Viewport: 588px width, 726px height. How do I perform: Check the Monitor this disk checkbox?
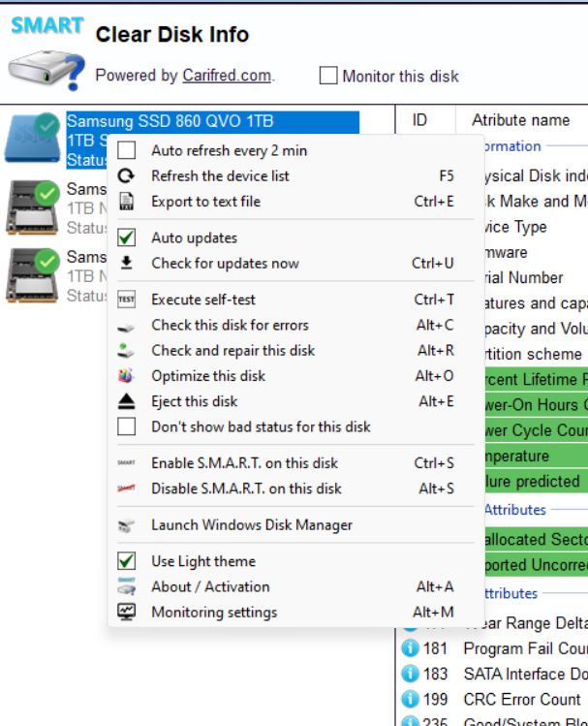(328, 76)
